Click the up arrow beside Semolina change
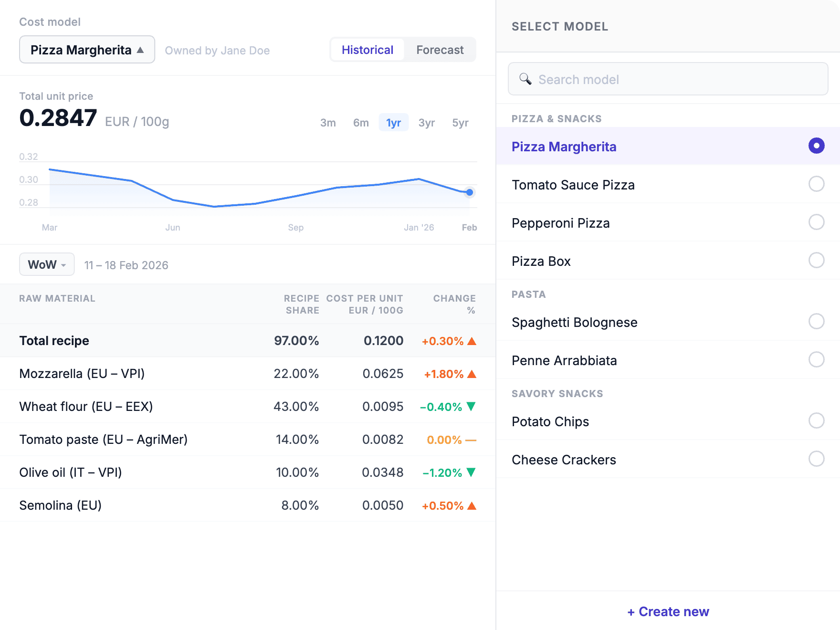This screenshot has height=630, width=840. [x=472, y=505]
